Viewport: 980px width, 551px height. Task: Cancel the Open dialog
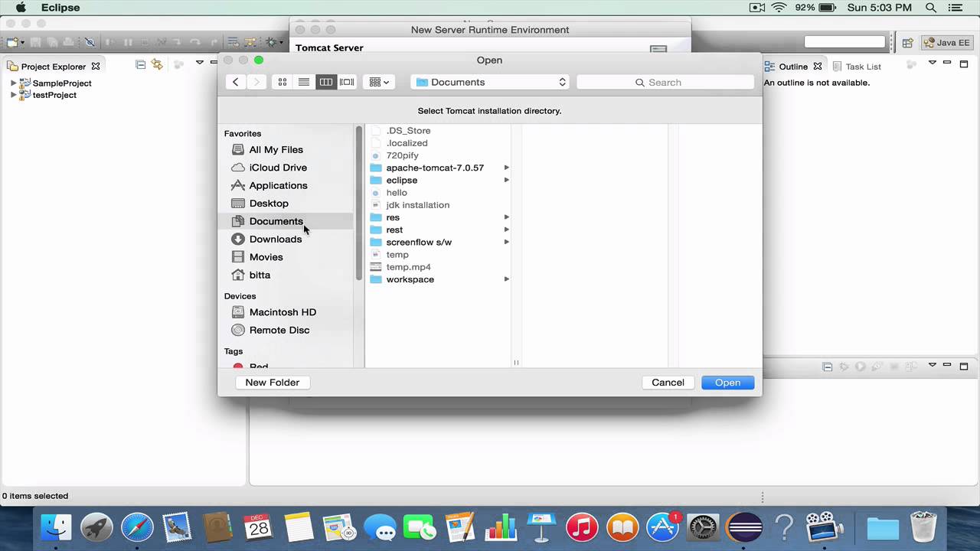pos(668,383)
